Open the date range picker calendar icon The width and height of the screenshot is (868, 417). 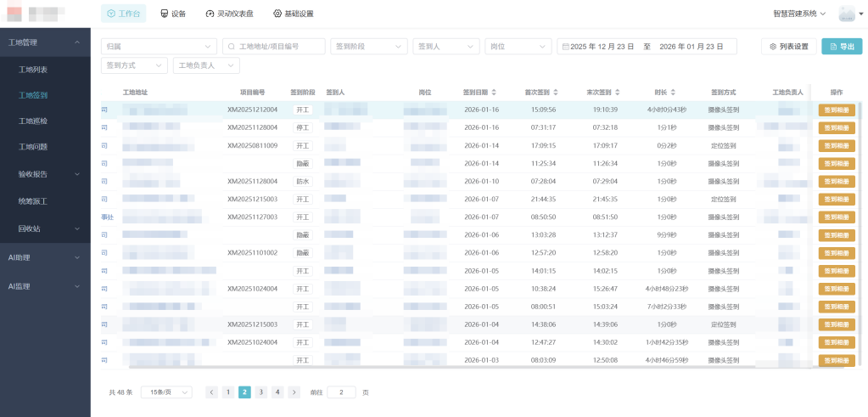[x=564, y=46]
